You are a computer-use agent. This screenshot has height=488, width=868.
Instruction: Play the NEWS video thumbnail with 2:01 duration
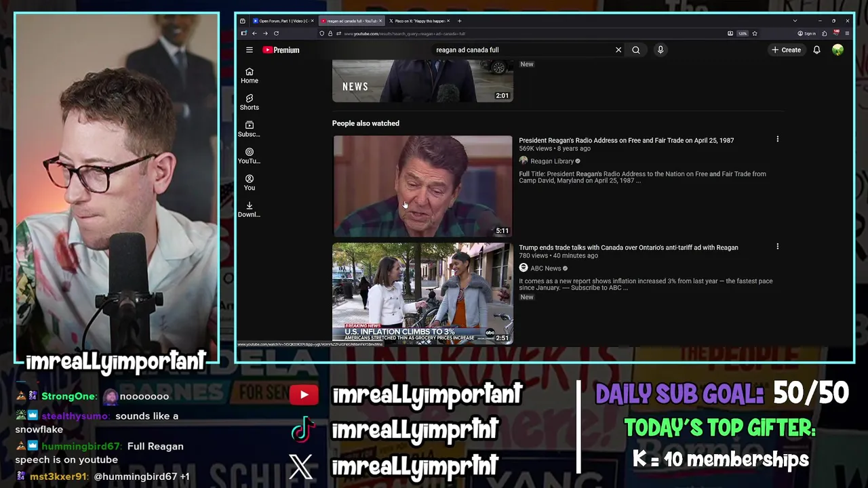[x=422, y=81]
